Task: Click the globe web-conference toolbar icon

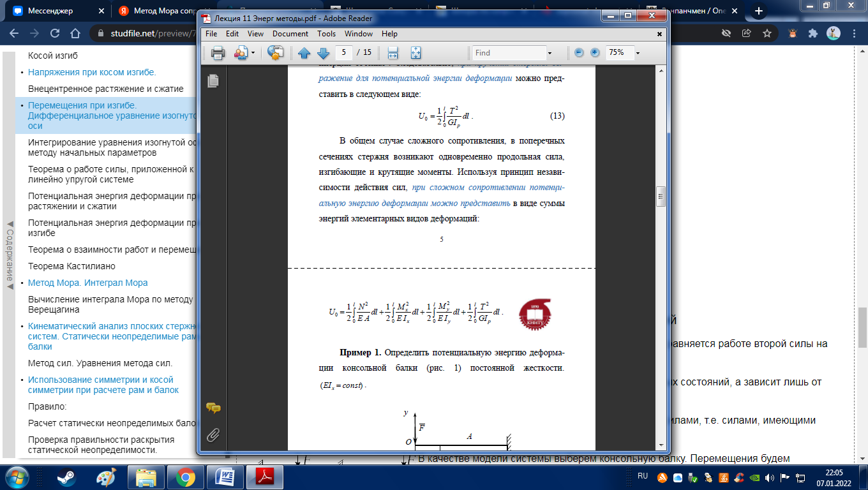Action: coord(275,53)
